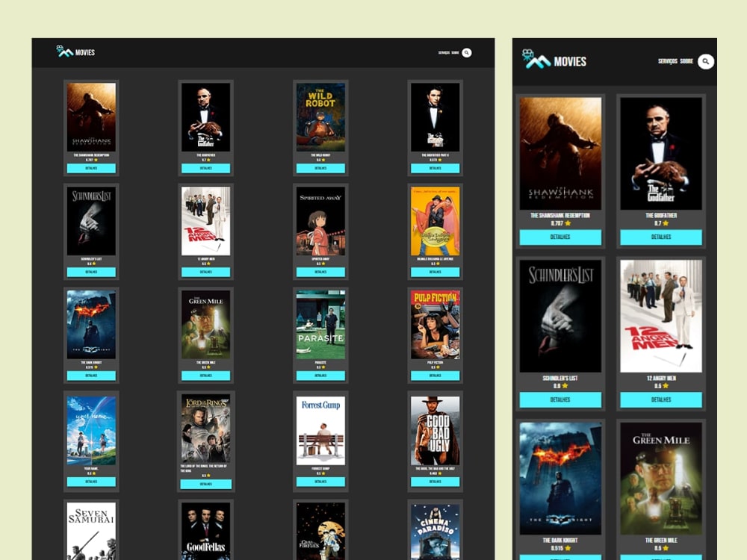Open The Godfather Part II poster

click(x=435, y=117)
